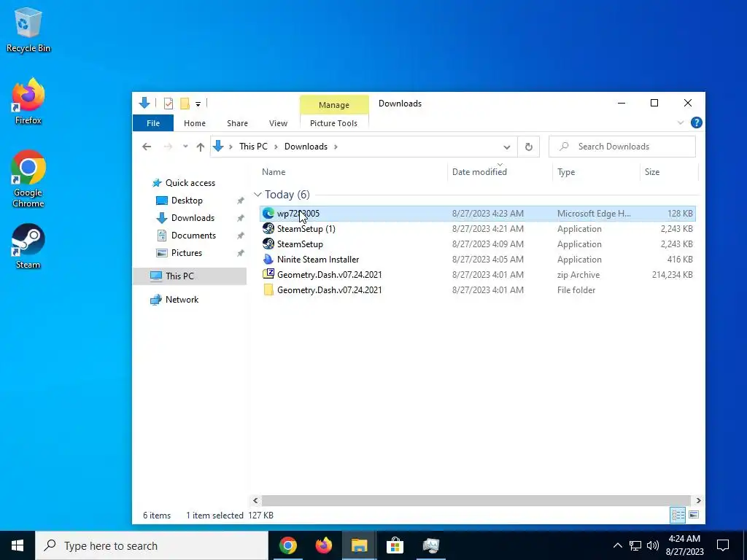747x560 pixels.
Task: Open the volume tray icon
Action: 653,545
